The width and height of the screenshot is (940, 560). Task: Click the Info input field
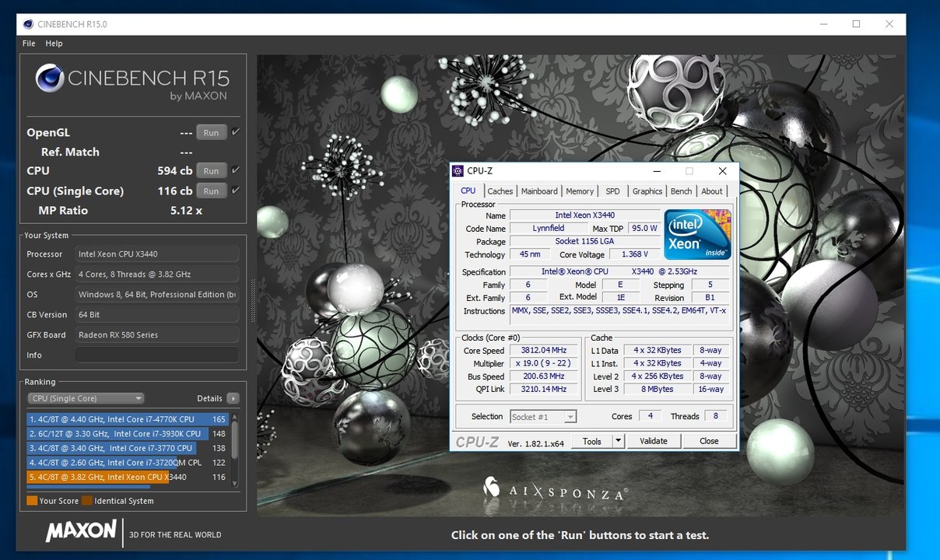coord(156,355)
